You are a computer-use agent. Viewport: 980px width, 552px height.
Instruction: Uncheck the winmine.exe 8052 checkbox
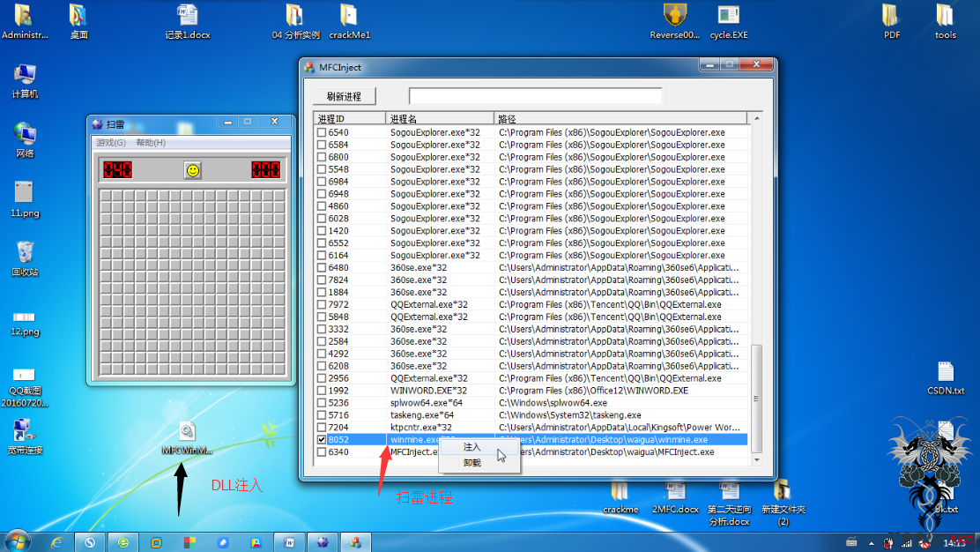(x=322, y=439)
